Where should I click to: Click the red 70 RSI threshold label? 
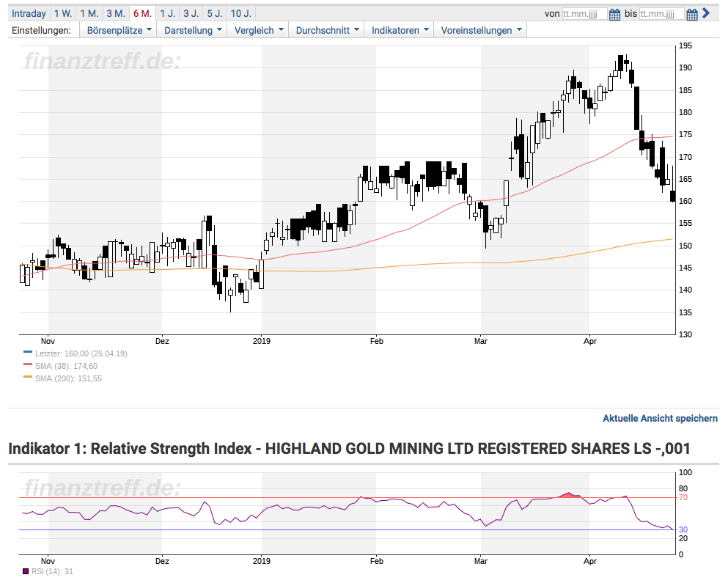pos(683,497)
